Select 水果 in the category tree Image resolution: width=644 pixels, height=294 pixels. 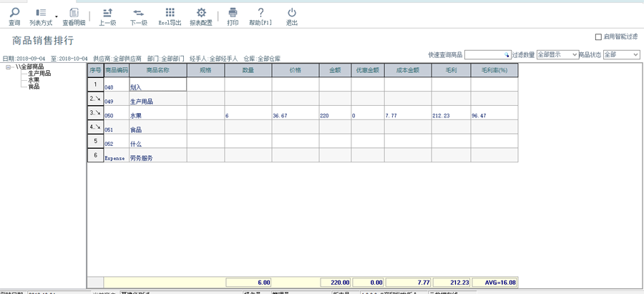[34, 79]
